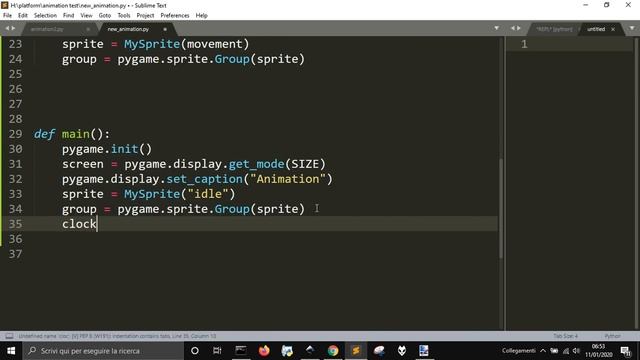Open the command prompt taskbar icon
The image size is (640, 360).
tap(241, 351)
